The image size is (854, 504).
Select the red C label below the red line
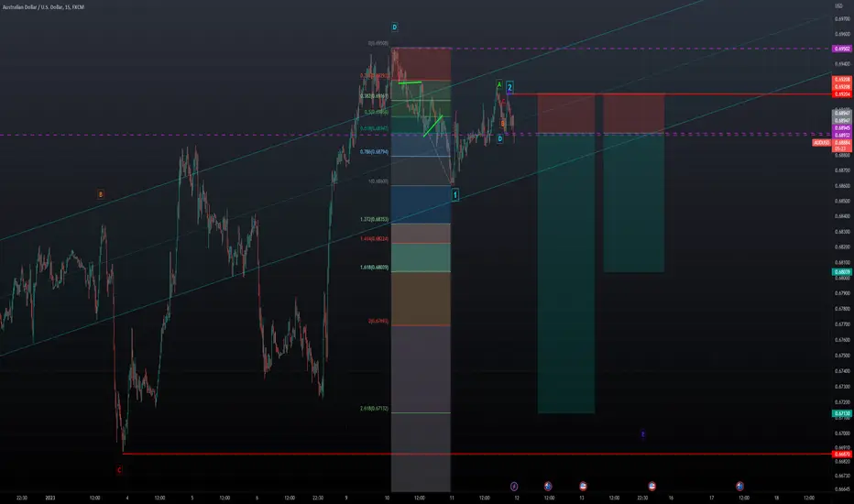[x=119, y=470]
